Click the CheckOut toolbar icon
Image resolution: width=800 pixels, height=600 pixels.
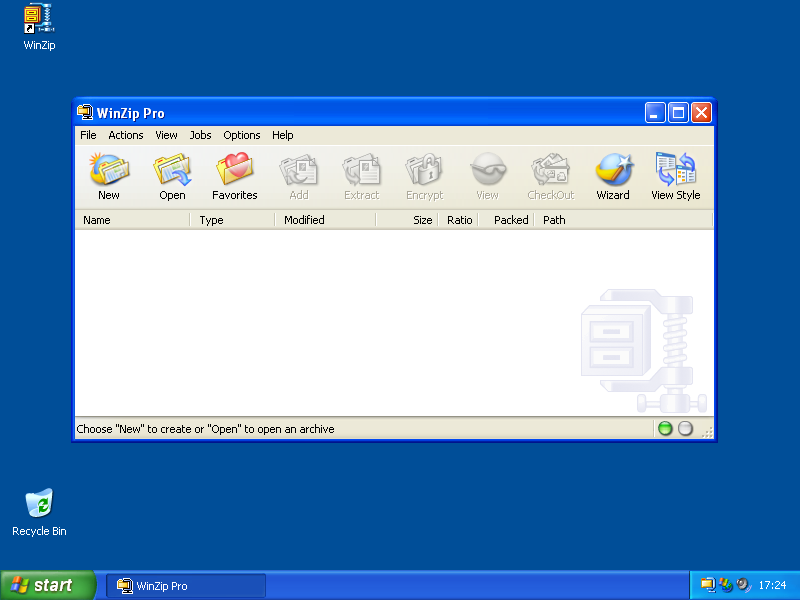[550, 174]
